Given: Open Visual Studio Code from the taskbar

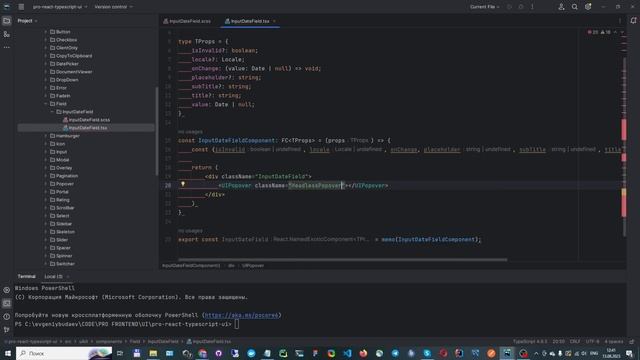Looking at the screenshot, I should (x=347, y=353).
